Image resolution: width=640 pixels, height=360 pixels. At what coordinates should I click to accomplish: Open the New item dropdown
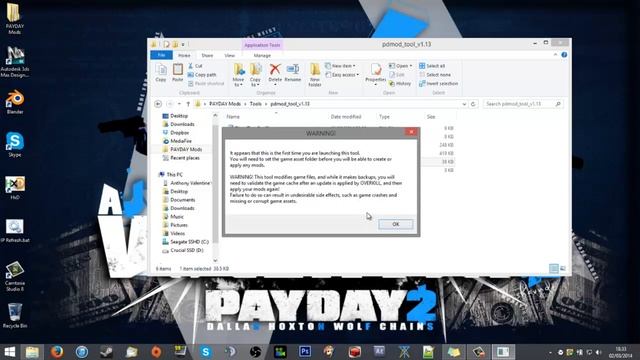[340, 66]
